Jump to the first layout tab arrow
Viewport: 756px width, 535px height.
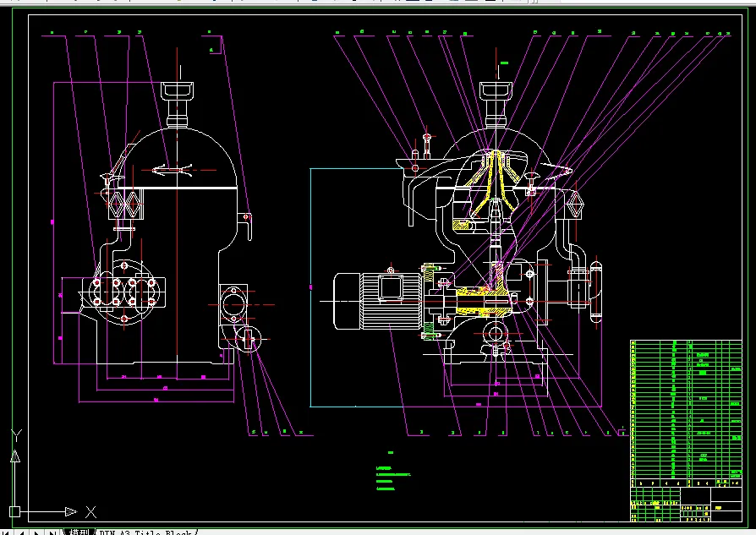tap(6, 532)
